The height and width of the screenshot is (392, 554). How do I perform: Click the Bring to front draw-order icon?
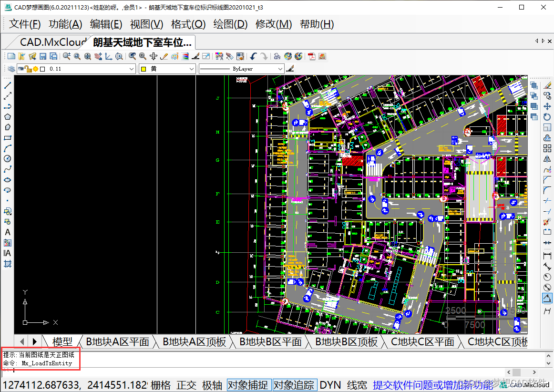534,85
